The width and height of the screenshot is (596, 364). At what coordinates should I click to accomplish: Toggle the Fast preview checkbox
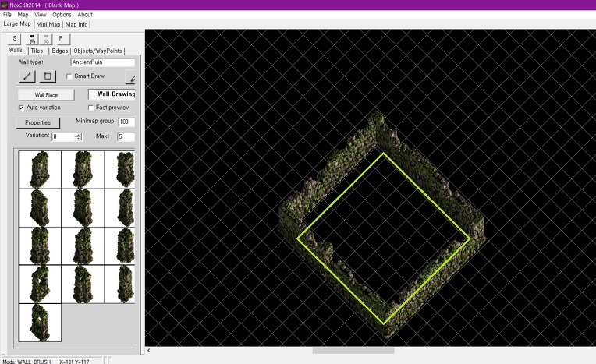(x=90, y=108)
